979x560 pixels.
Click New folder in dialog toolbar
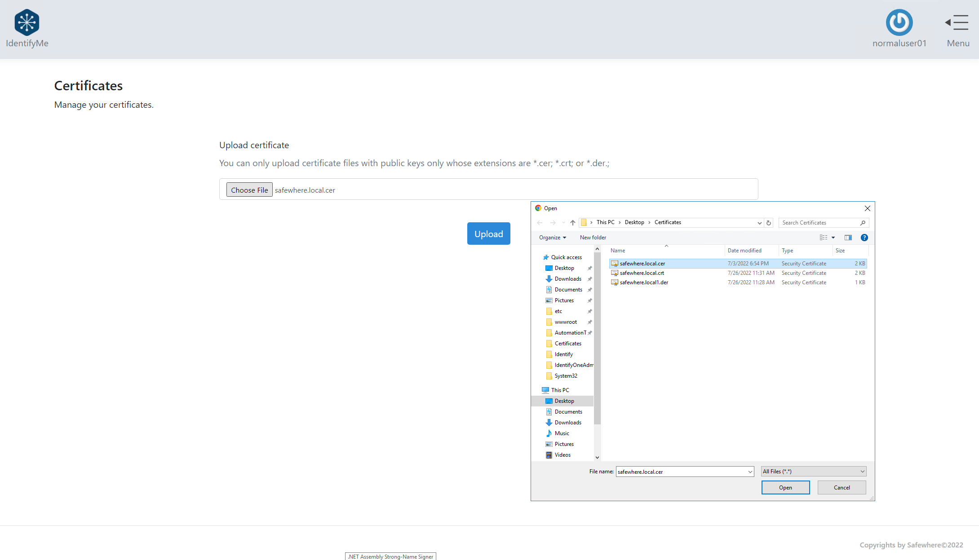[593, 238]
